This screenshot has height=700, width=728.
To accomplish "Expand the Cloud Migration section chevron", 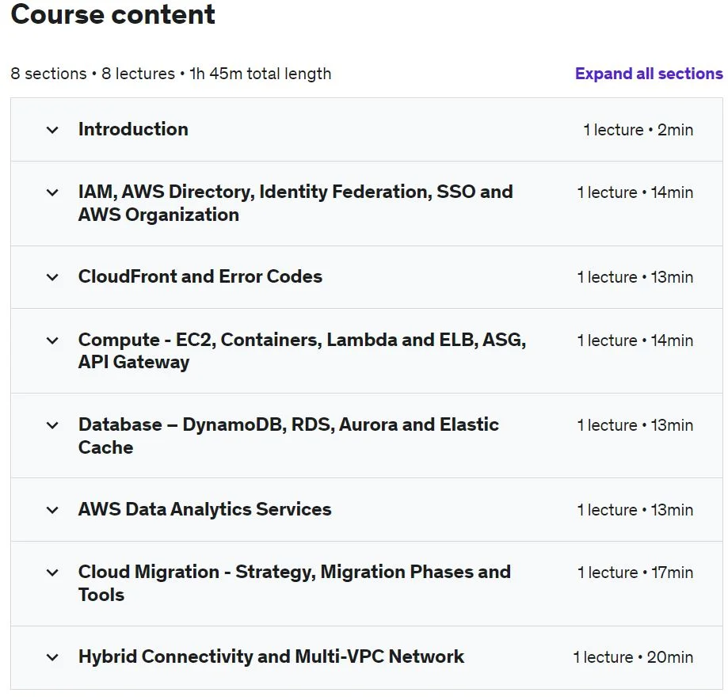I will pyautogui.click(x=52, y=573).
